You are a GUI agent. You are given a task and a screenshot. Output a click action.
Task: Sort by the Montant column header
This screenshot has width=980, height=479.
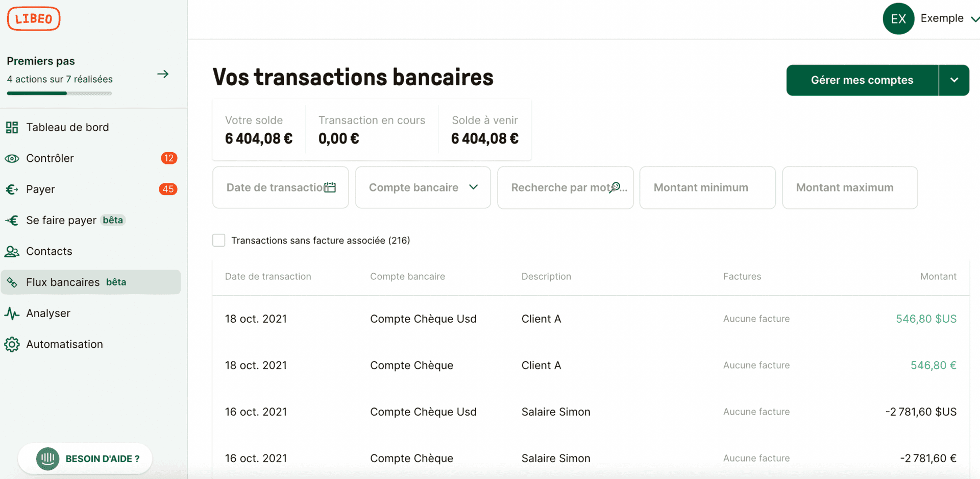click(x=938, y=276)
